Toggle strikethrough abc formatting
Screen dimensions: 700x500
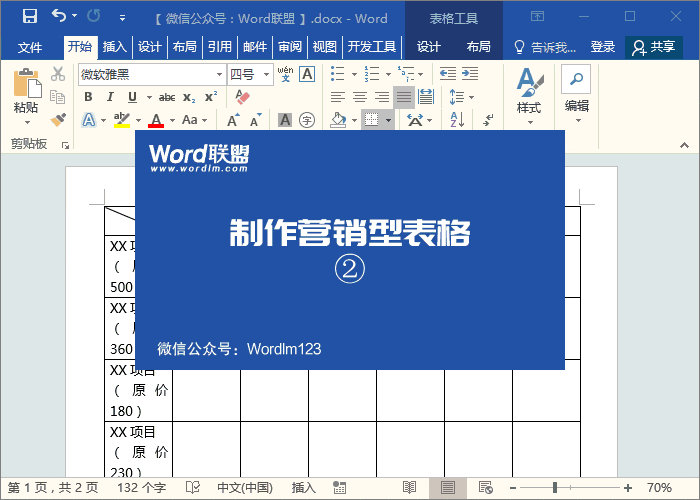point(167,97)
